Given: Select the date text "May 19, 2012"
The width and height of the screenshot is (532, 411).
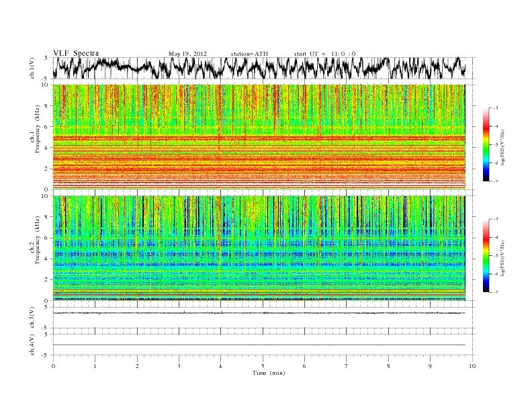Looking at the screenshot, I should point(187,54).
